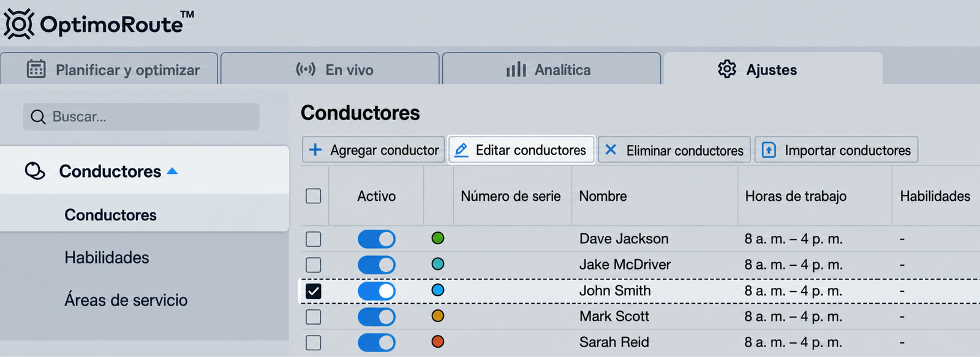Image resolution: width=980 pixels, height=357 pixels.
Task: Open Áreas de servicio in sidebar
Action: pyautogui.click(x=126, y=300)
